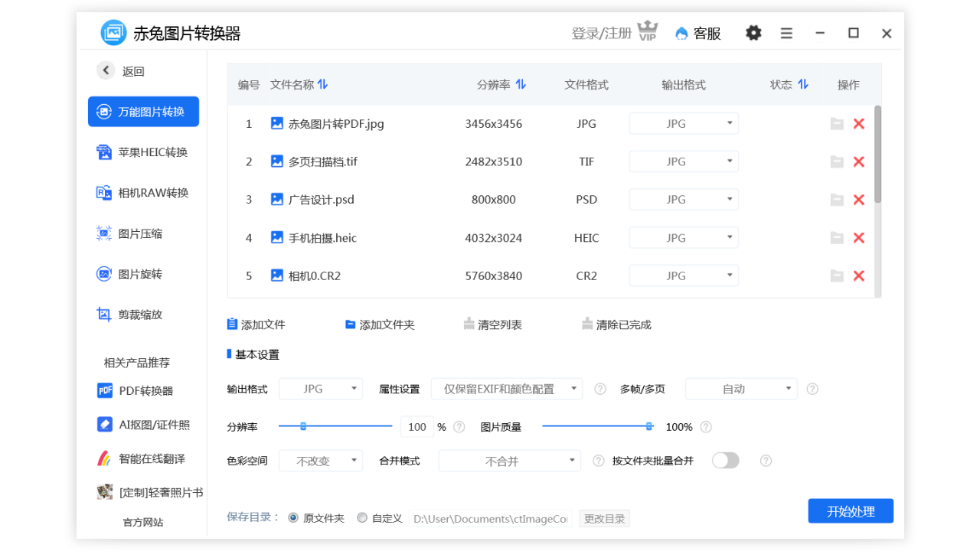Open 客服 customer service
Screen dimensions: 980x551
pyautogui.click(x=697, y=33)
